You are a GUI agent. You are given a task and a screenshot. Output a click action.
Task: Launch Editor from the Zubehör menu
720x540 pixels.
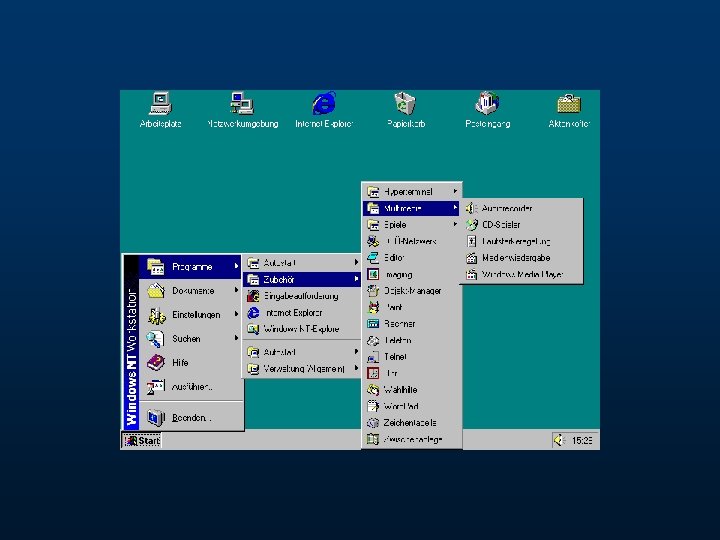coord(411,258)
